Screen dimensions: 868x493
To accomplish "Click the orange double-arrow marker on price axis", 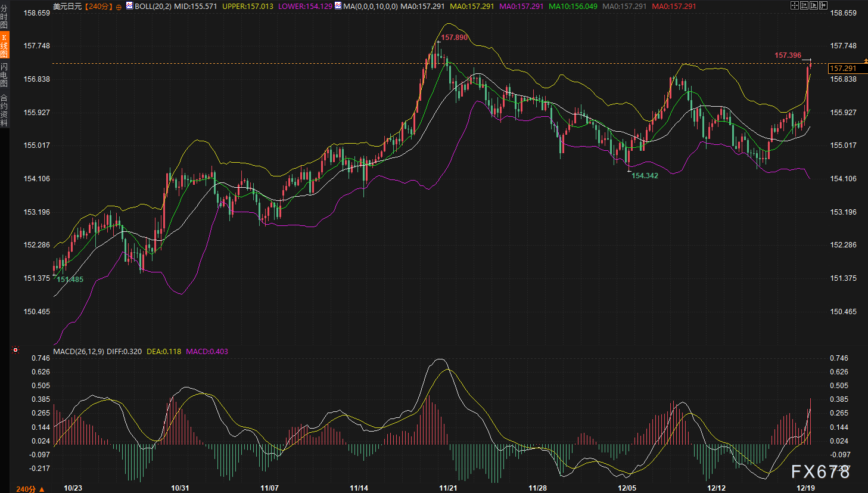I will coord(866,61).
